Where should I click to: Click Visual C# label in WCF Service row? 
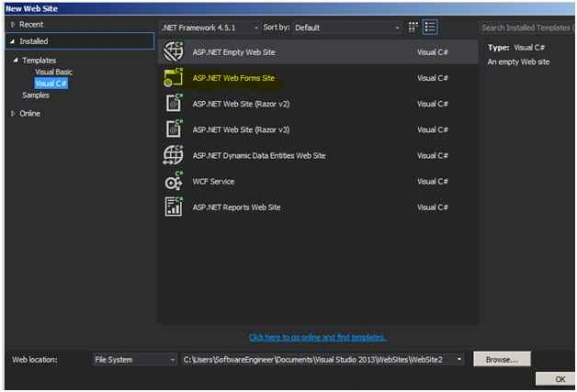point(433,181)
